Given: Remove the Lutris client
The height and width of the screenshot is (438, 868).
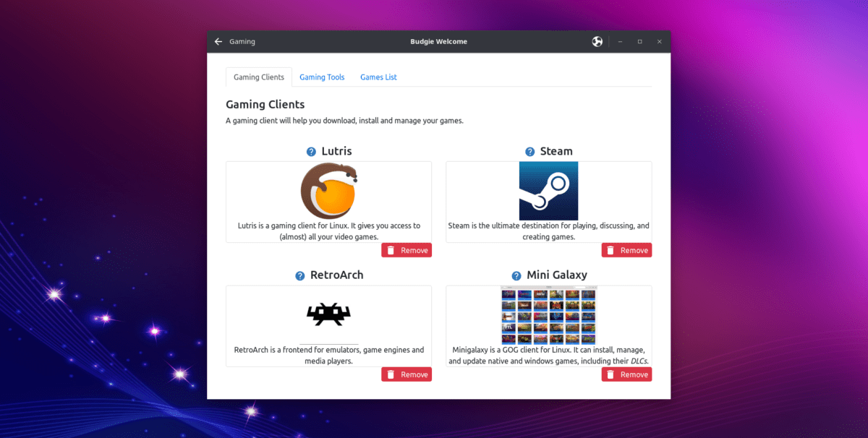Looking at the screenshot, I should (407, 249).
